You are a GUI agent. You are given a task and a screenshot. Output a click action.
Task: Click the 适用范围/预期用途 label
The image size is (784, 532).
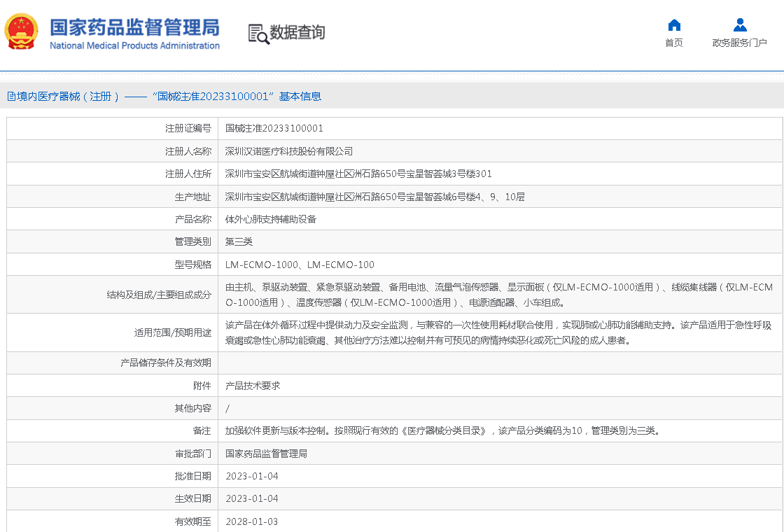(x=172, y=332)
